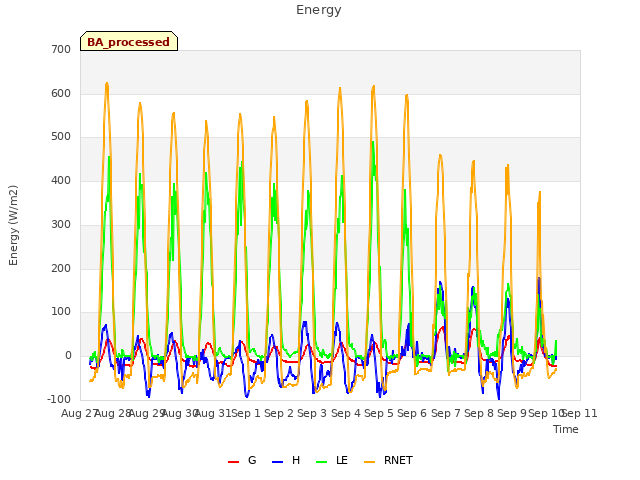Click the 300 y-axis tick value
Image resolution: width=640 pixels, height=480 pixels.
click(x=61, y=224)
